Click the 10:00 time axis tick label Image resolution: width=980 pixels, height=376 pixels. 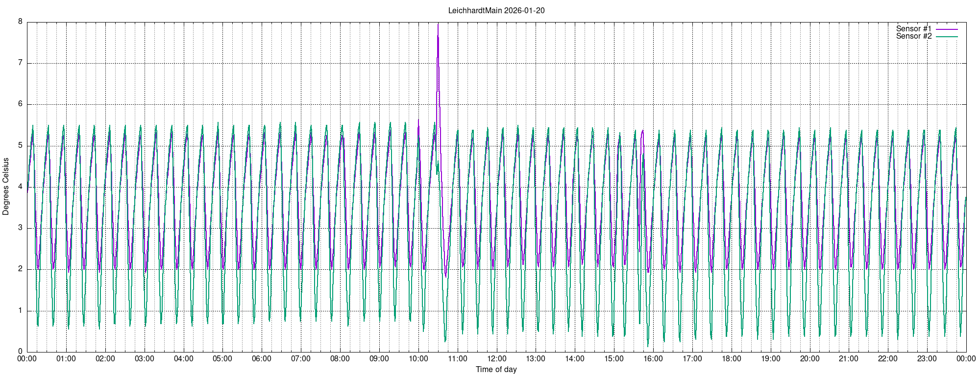[x=418, y=359]
